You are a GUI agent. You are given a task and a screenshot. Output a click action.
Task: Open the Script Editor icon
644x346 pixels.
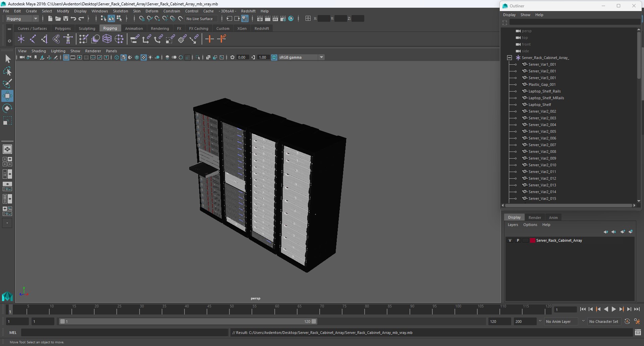(x=638, y=333)
